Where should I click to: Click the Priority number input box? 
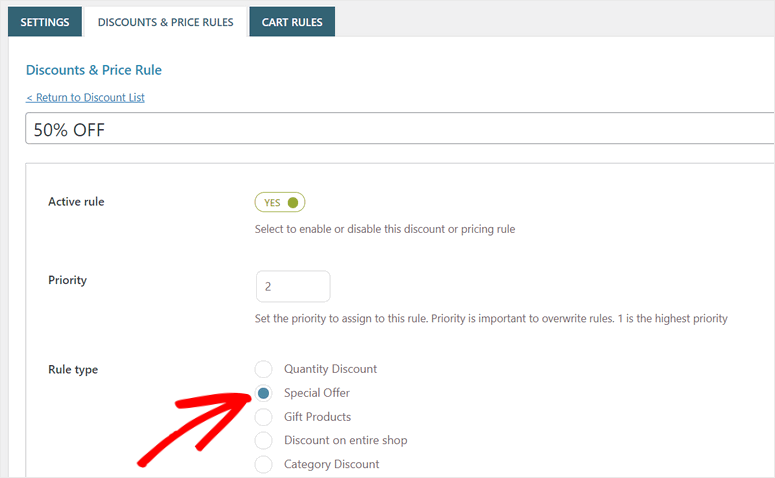pos(293,286)
